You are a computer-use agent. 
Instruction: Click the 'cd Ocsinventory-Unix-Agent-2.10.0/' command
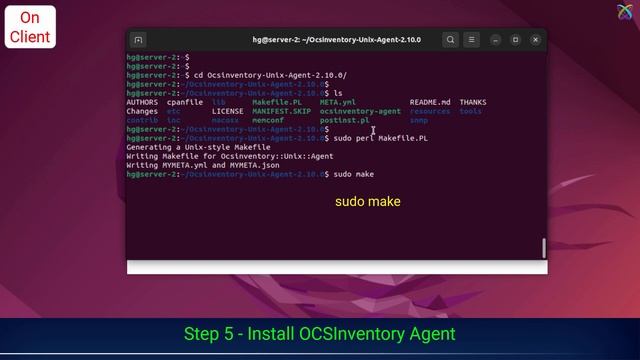pyautogui.click(x=270, y=76)
